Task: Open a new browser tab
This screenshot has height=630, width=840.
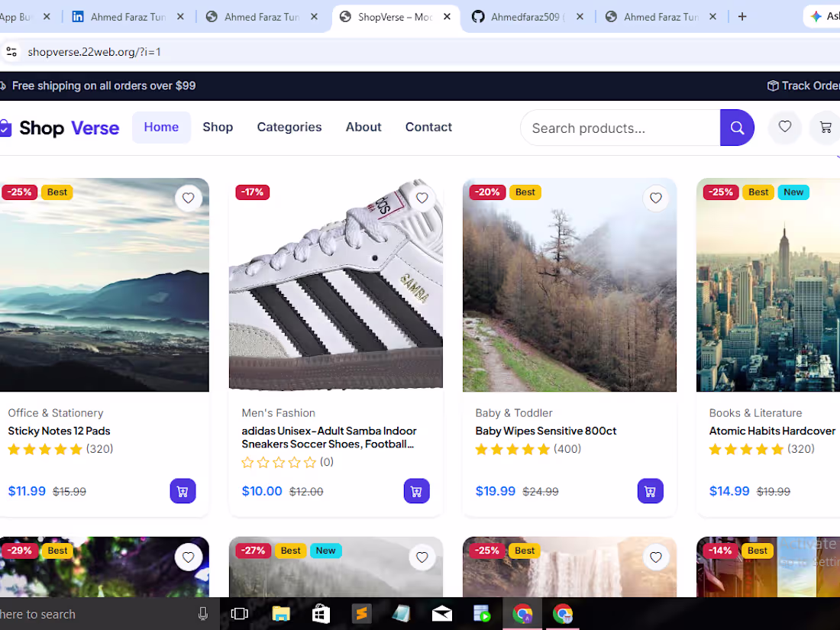Action: [x=742, y=17]
